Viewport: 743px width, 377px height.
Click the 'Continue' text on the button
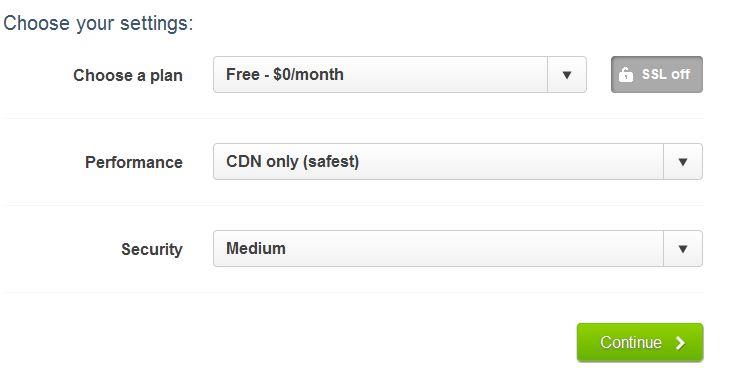coord(631,342)
